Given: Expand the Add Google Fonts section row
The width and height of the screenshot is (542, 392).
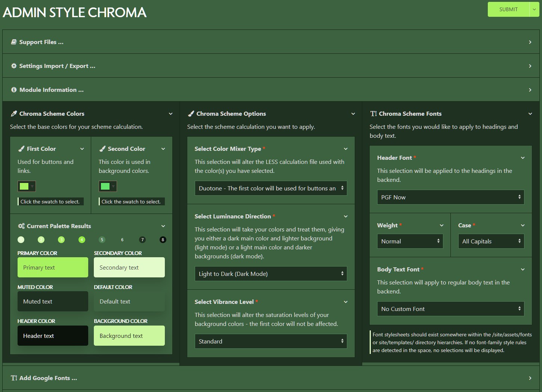Looking at the screenshot, I should coord(530,378).
